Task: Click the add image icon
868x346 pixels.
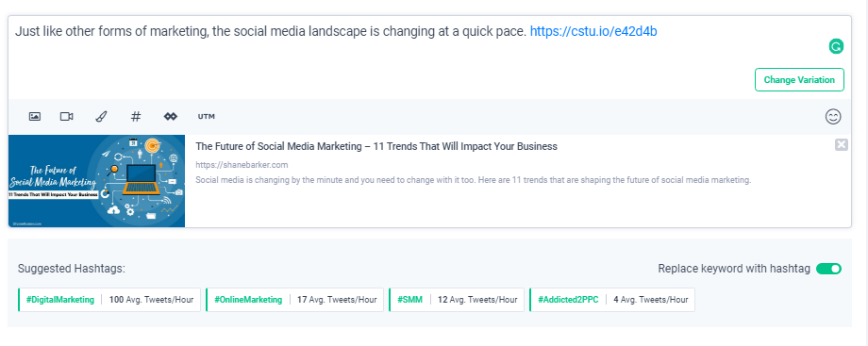Action: tap(34, 116)
